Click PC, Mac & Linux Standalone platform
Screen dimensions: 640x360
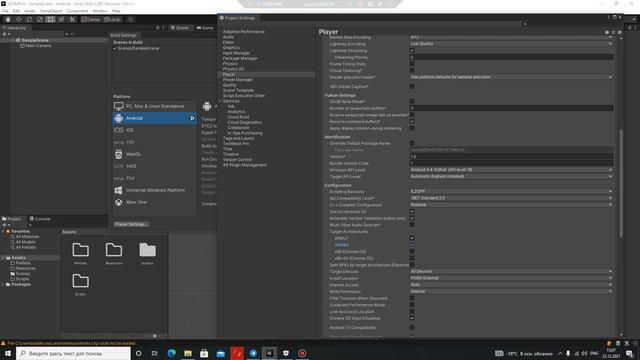click(x=154, y=106)
